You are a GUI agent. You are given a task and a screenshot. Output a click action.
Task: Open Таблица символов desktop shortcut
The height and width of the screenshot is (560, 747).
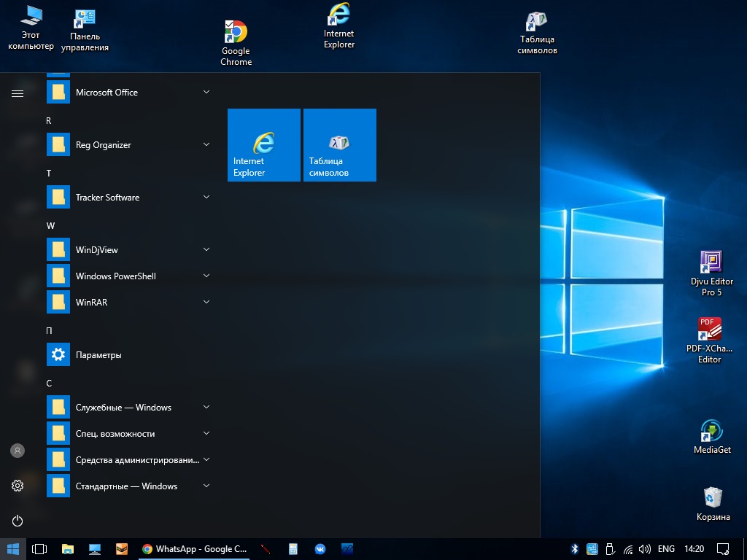(x=537, y=32)
